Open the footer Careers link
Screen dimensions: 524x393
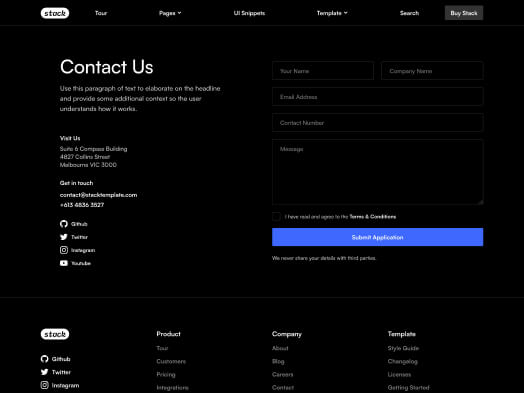coord(283,374)
